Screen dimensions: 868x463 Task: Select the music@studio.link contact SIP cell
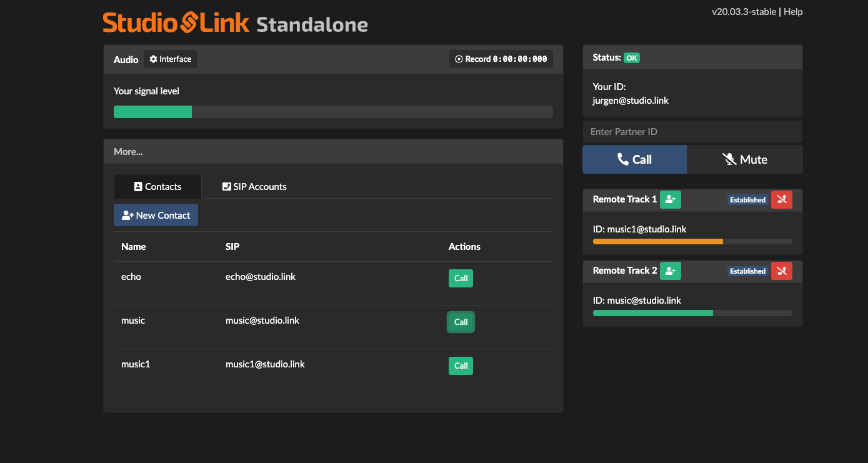click(262, 321)
